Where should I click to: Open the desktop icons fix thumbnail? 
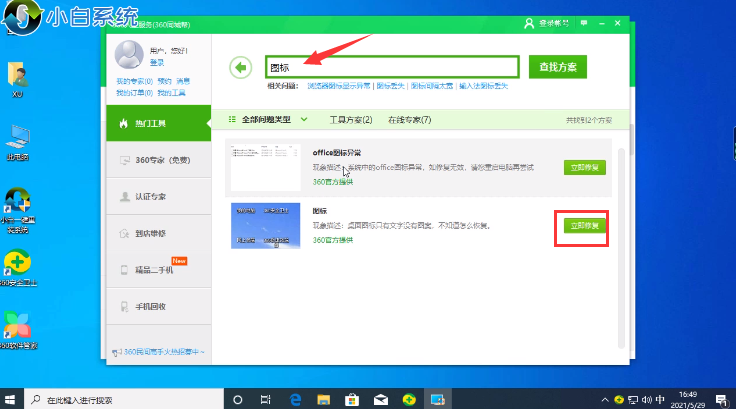point(264,225)
